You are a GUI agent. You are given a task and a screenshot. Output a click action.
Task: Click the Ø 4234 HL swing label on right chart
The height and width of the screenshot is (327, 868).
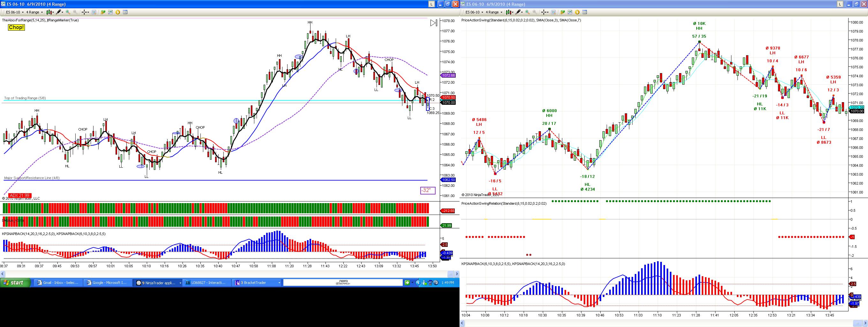pos(587,187)
